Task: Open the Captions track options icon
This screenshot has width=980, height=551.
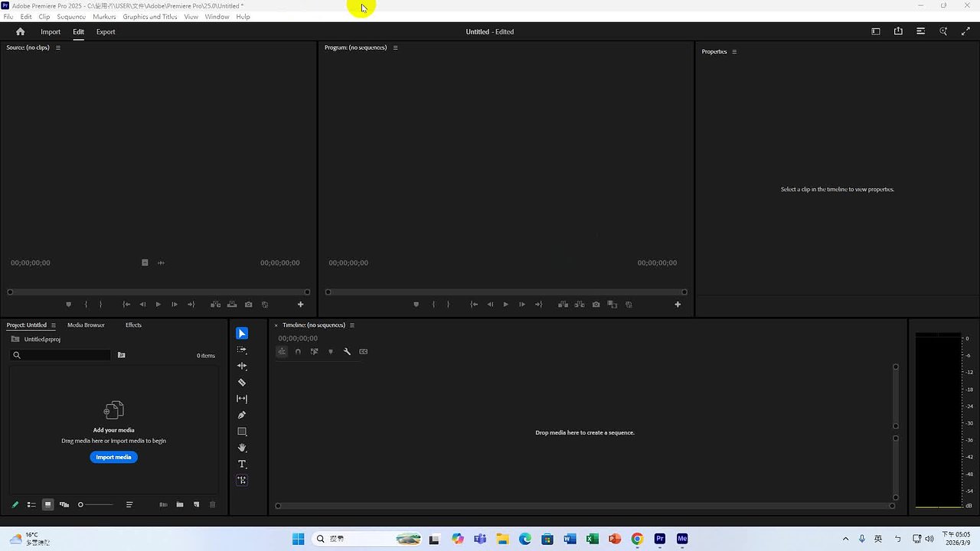Action: point(363,351)
